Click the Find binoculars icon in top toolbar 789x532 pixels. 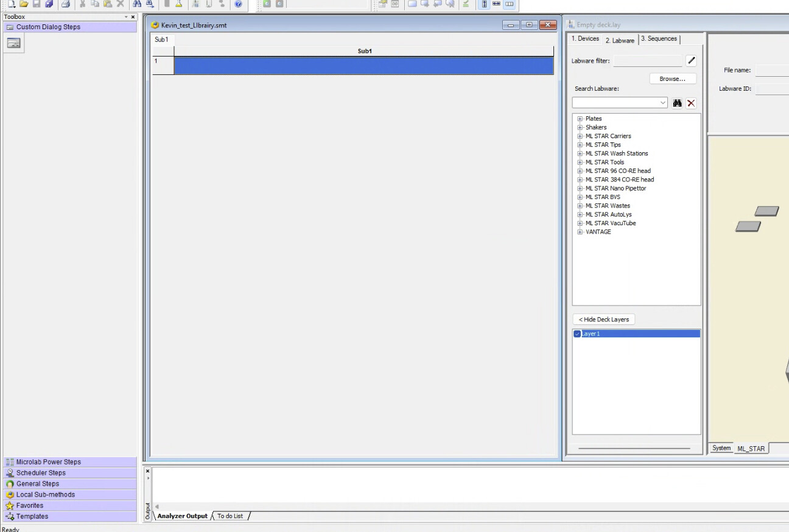point(138,4)
